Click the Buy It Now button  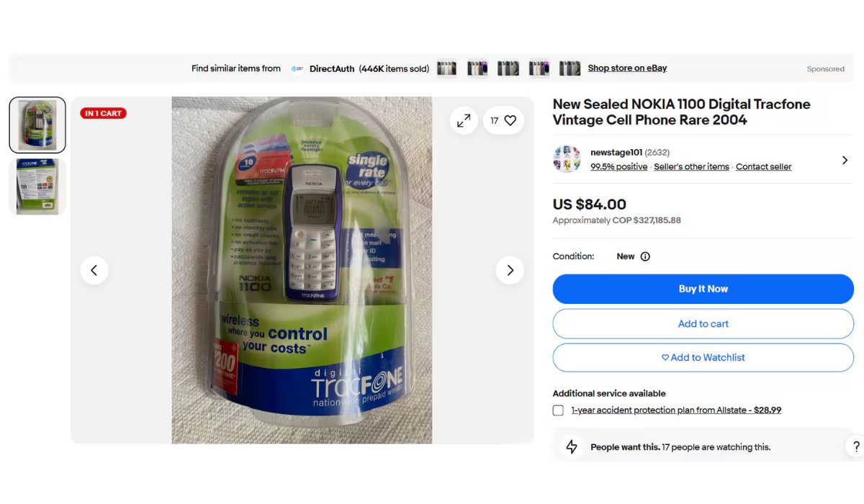click(x=703, y=289)
